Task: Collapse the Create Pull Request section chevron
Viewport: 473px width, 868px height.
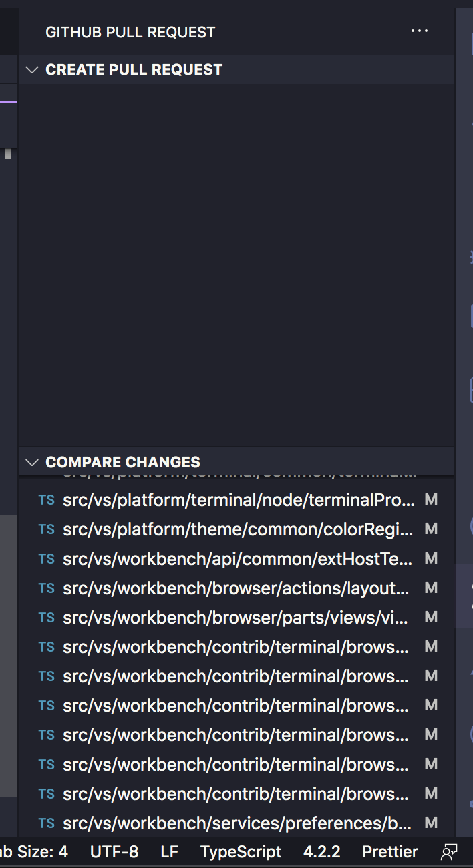Action: click(x=31, y=69)
